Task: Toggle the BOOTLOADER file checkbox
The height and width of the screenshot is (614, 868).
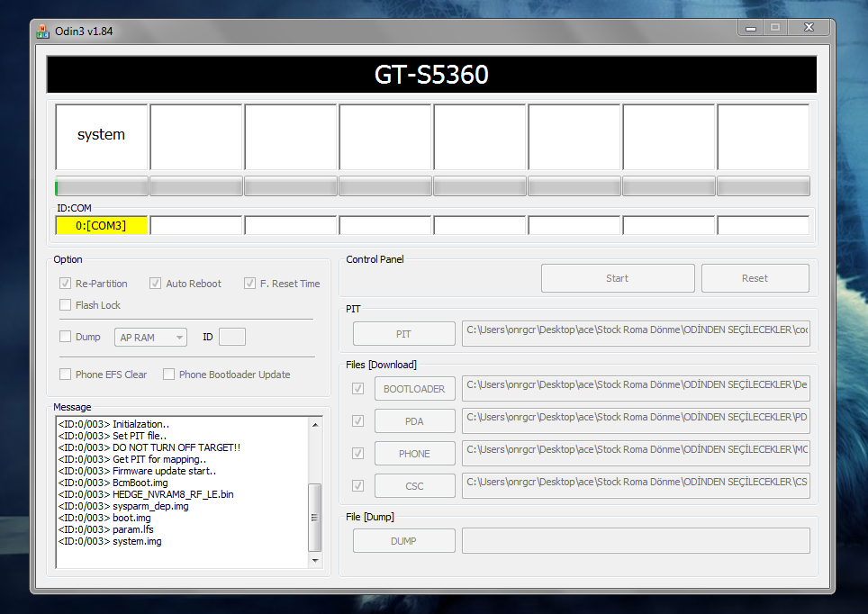Action: coord(358,389)
